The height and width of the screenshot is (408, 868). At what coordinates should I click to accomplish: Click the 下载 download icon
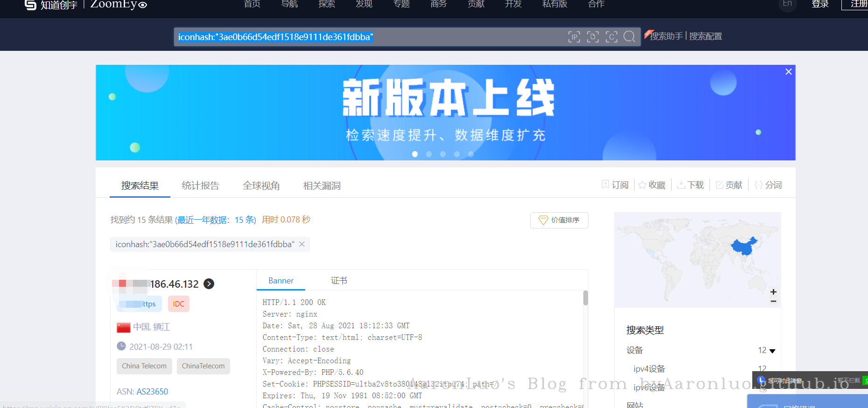tap(681, 185)
